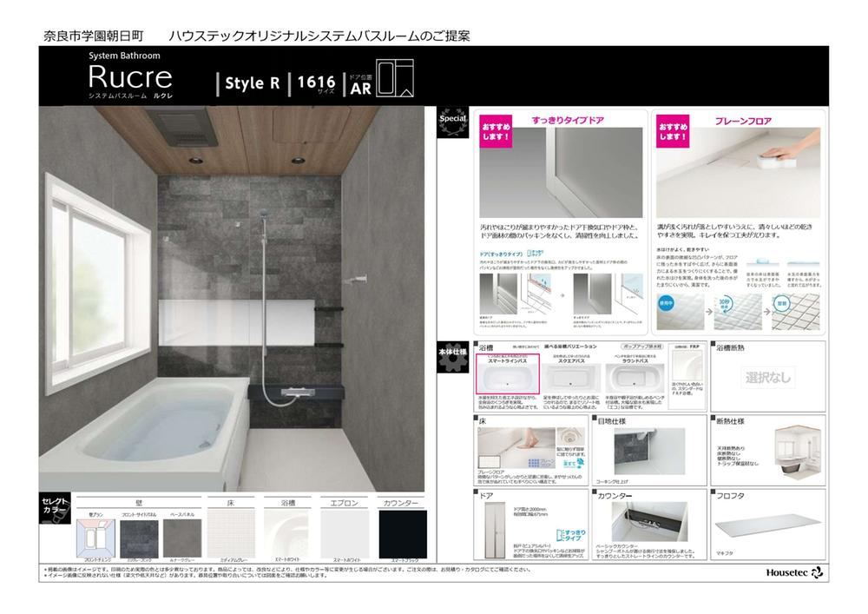Image resolution: width=868 pixels, height=614 pixels.
Task: Select the スマートラインバス bathtub thumbnail
Action: pyautogui.click(x=508, y=374)
